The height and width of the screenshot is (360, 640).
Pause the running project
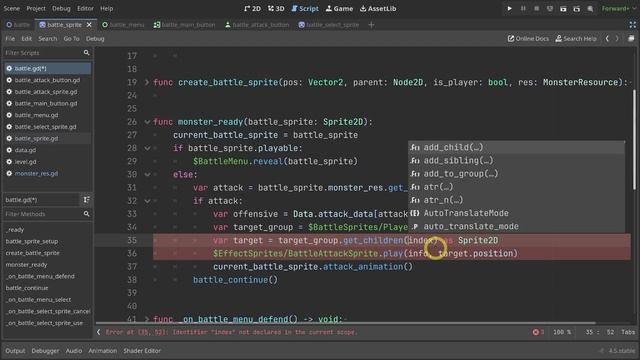523,8
